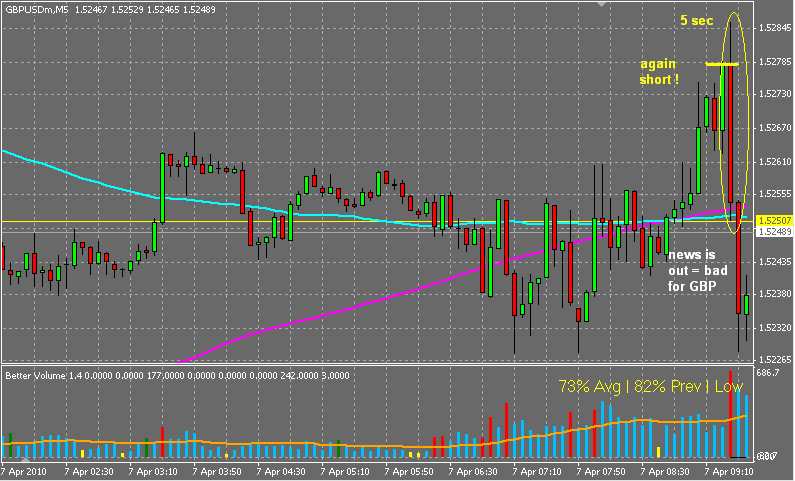Click the '7 Apr 06:30' time label
The height and width of the screenshot is (481, 795).
(472, 472)
